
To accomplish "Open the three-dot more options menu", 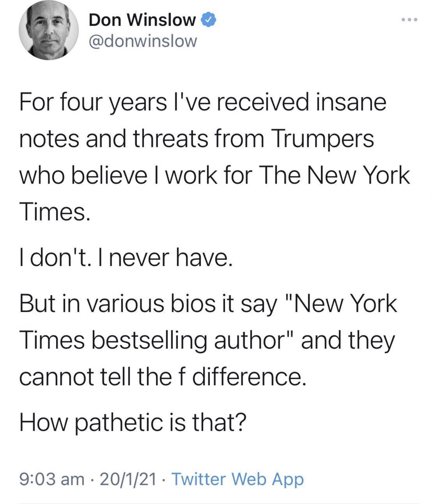I will pos(409,20).
